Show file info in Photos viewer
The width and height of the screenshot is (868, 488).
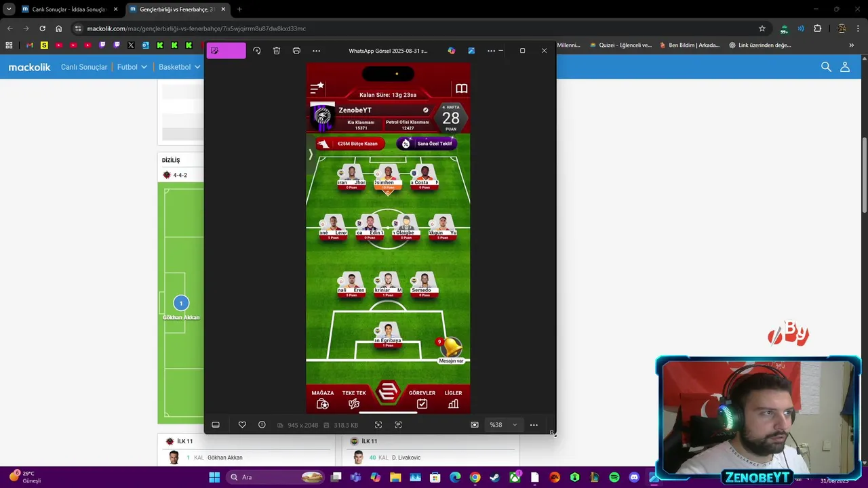tap(262, 425)
